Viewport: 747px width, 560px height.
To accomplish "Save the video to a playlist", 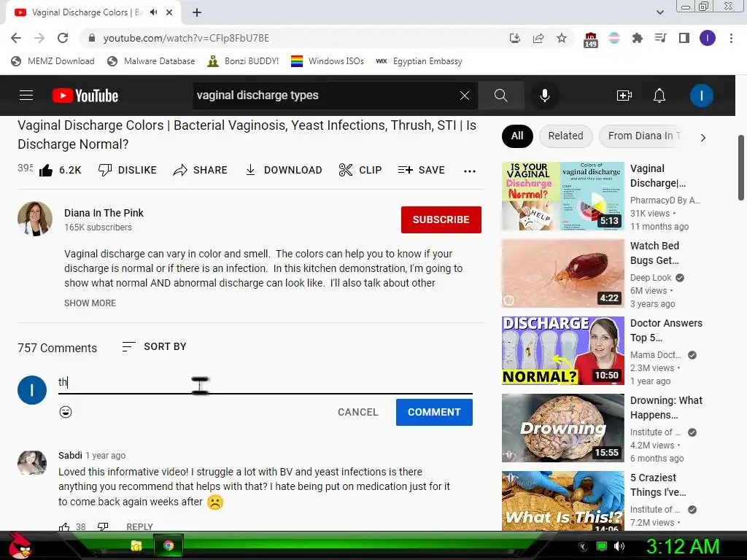I will click(x=421, y=170).
